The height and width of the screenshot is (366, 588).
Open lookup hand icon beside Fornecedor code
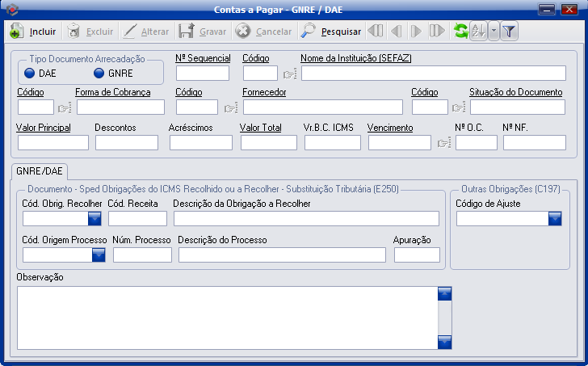tap(230, 107)
